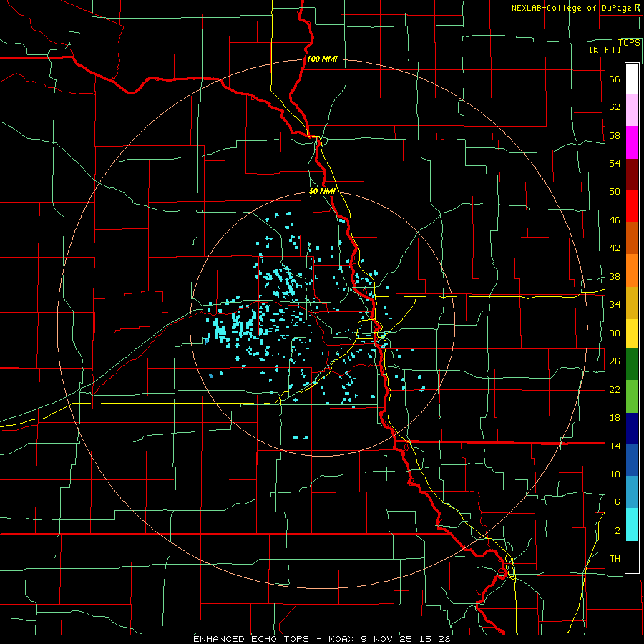
Task: Click the yellow legend swatch between 30 and 34
Action: (x=632, y=333)
